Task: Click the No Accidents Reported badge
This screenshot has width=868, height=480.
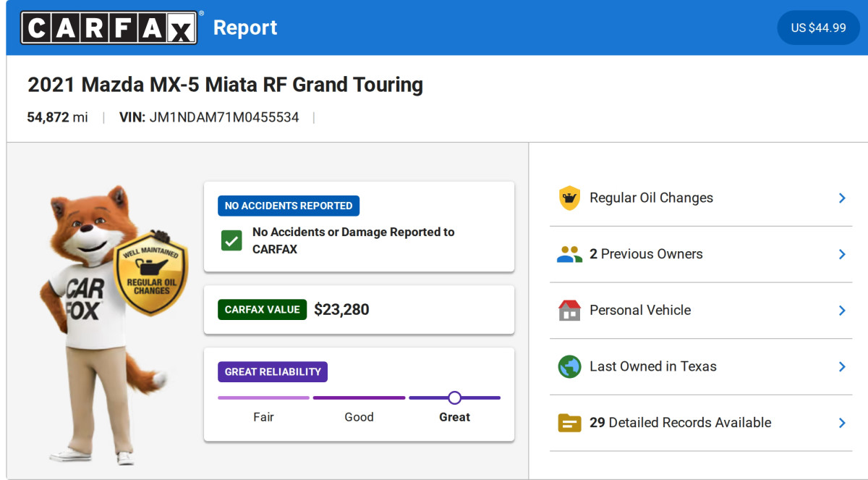Action: pyautogui.click(x=289, y=206)
